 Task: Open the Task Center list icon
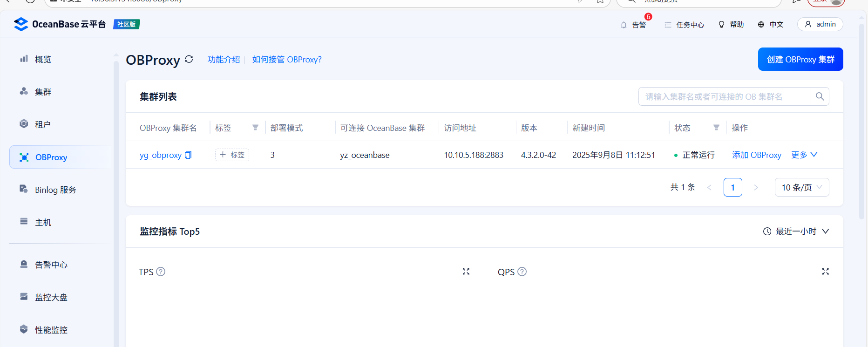click(x=668, y=25)
